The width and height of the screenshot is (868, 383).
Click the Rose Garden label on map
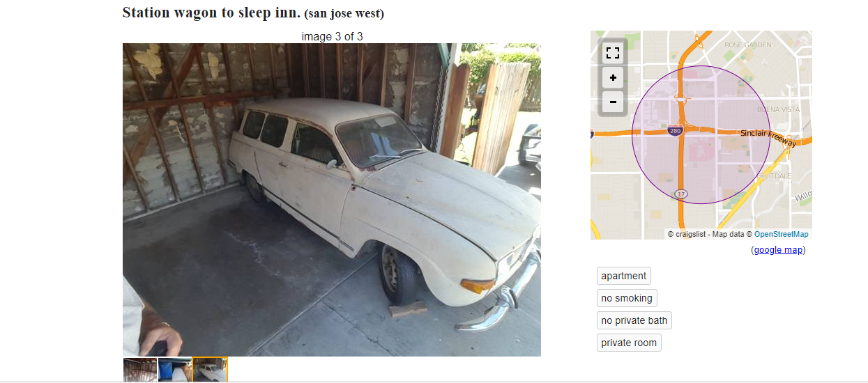point(748,45)
